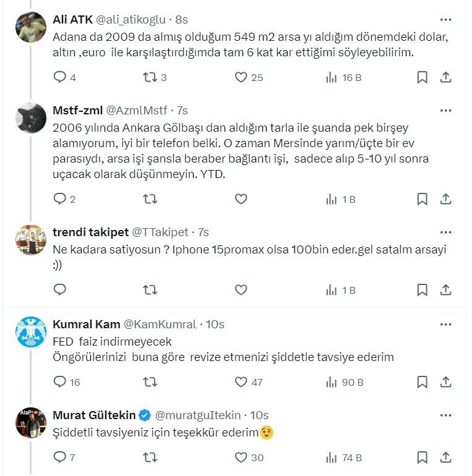The height and width of the screenshot is (476, 472).
Task: Open @KamKumral profile handle link
Action: (160, 325)
